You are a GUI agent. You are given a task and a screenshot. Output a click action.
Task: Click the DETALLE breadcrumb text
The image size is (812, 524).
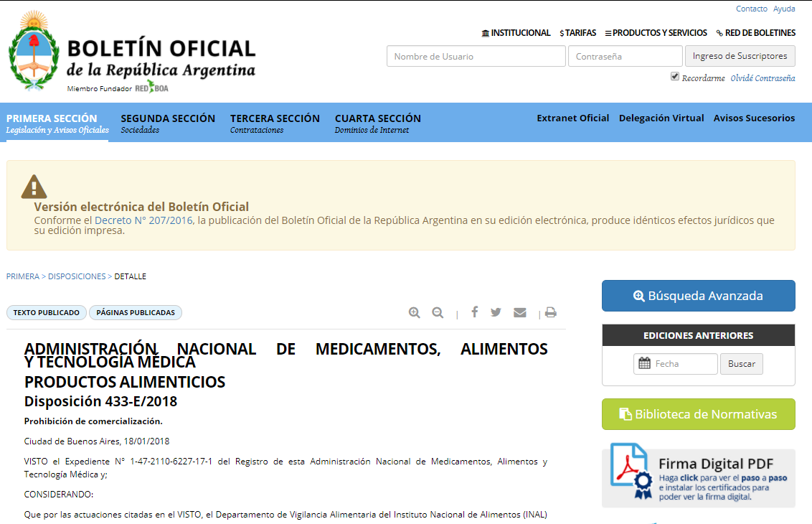coord(130,276)
